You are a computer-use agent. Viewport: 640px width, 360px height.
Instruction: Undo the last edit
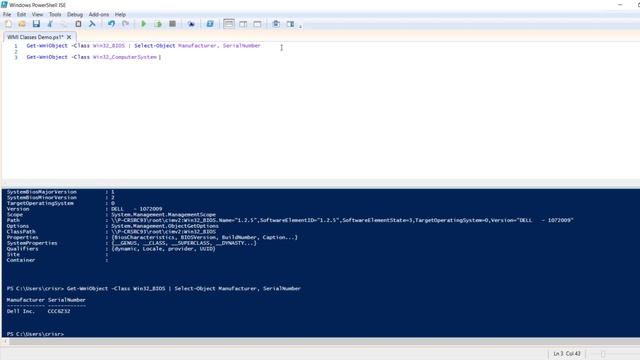pos(111,24)
